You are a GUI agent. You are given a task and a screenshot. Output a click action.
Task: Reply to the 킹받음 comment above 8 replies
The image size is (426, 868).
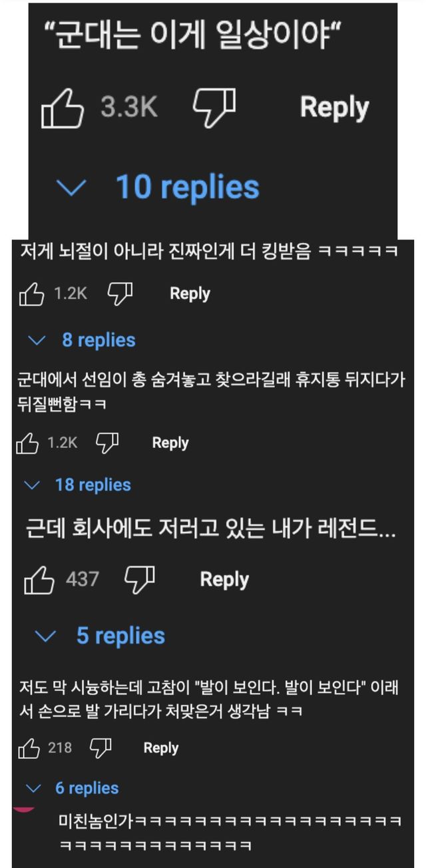(190, 294)
